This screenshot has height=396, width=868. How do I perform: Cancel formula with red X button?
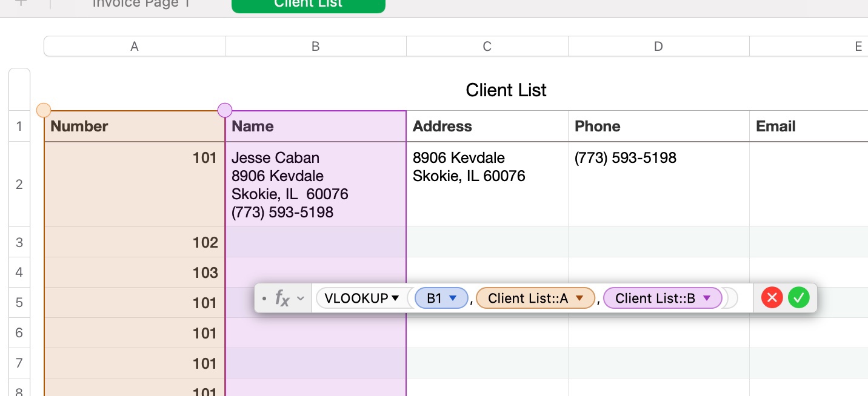[x=772, y=298]
